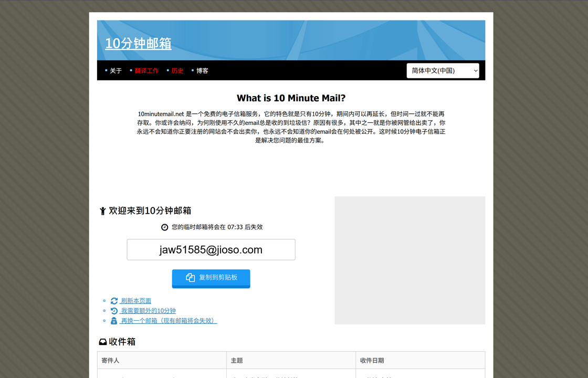The height and width of the screenshot is (378, 588).
Task: Click the 刷新本页面 link
Action: point(136,301)
